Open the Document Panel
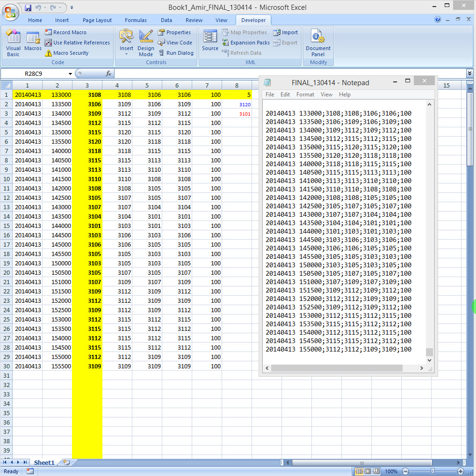 point(318,43)
